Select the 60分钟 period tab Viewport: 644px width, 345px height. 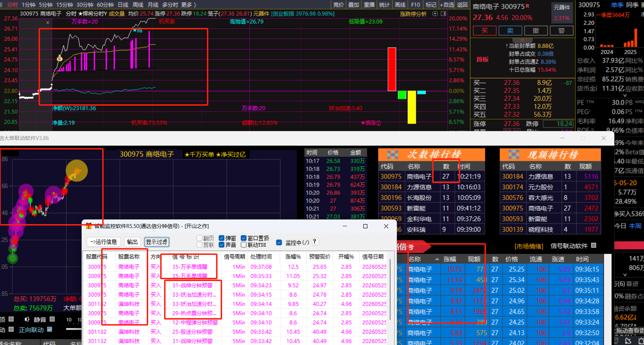[x=105, y=5]
